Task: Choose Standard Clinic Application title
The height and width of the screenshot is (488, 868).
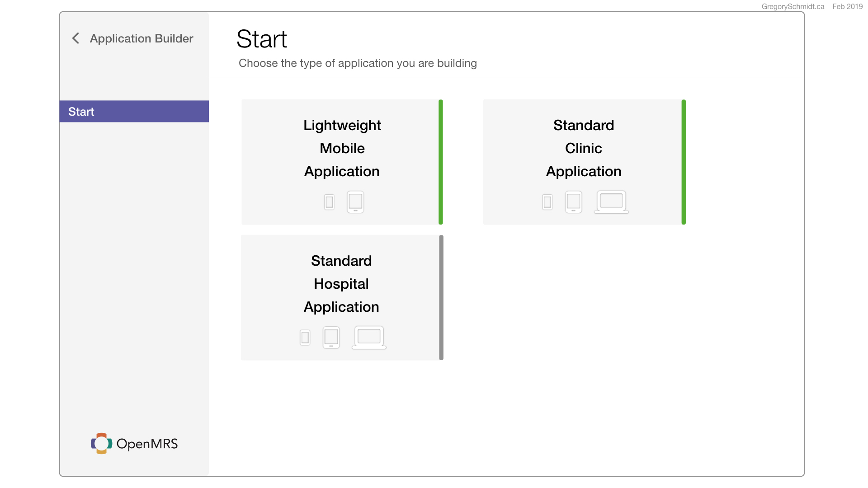Action: click(x=584, y=148)
